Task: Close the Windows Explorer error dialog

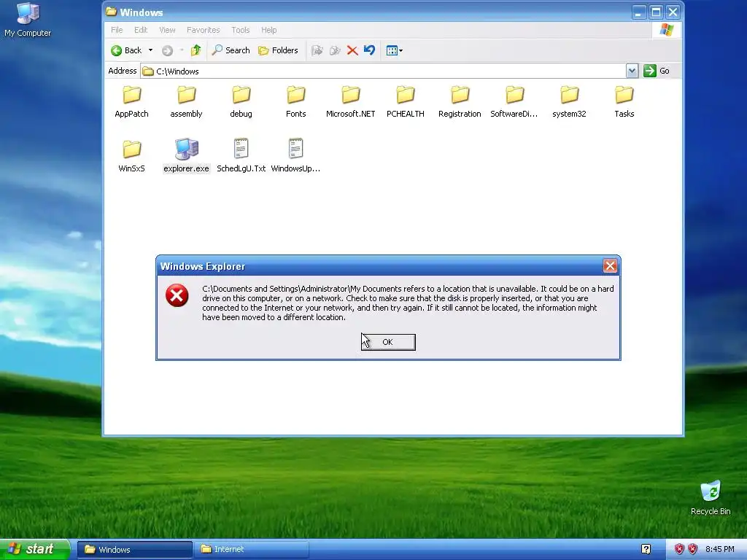Action: [610, 265]
